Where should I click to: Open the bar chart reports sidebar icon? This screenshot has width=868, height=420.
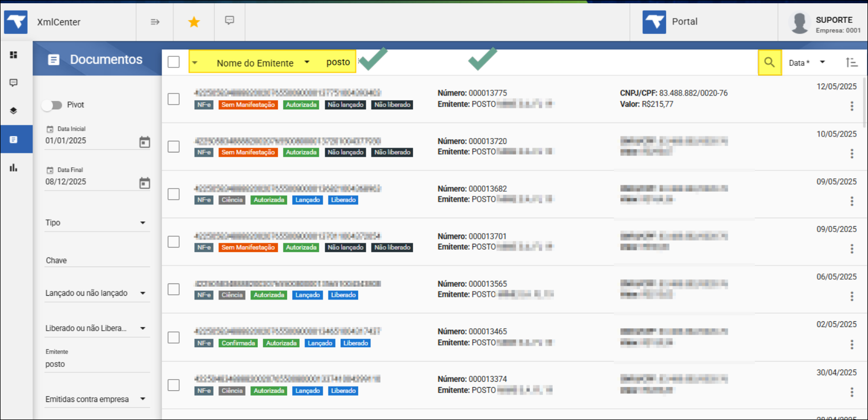point(14,168)
